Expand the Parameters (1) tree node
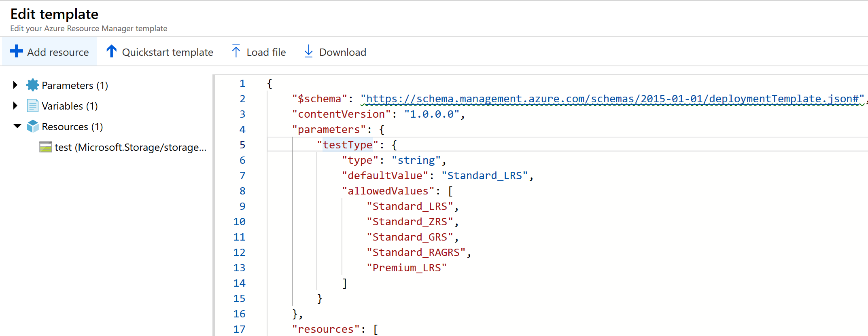Image resolution: width=868 pixels, height=336 pixels. click(15, 85)
